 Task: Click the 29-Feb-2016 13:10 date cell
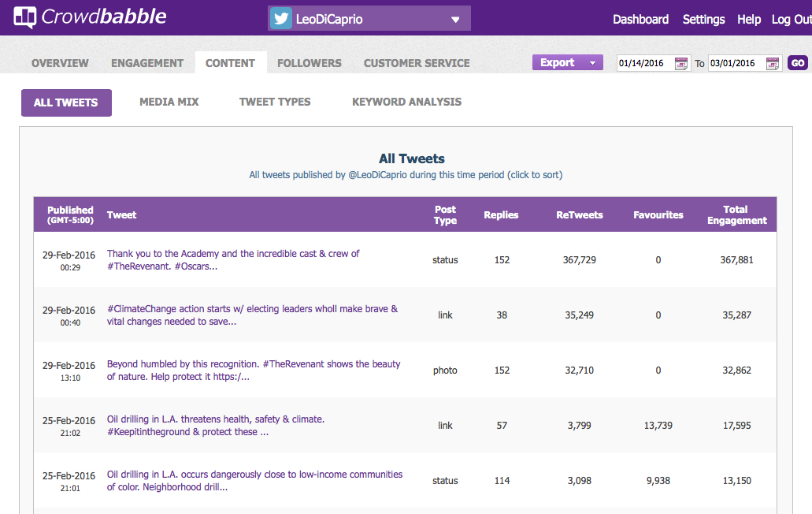point(69,371)
